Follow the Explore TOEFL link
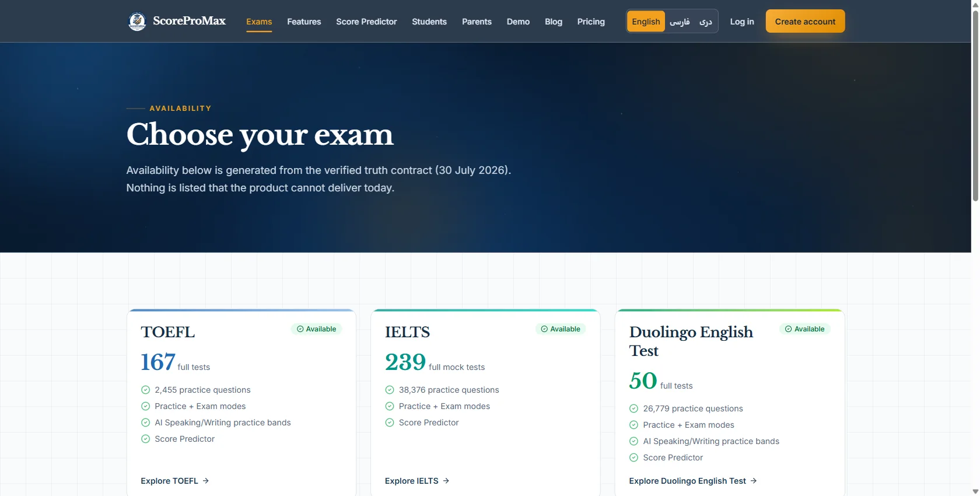 click(175, 481)
